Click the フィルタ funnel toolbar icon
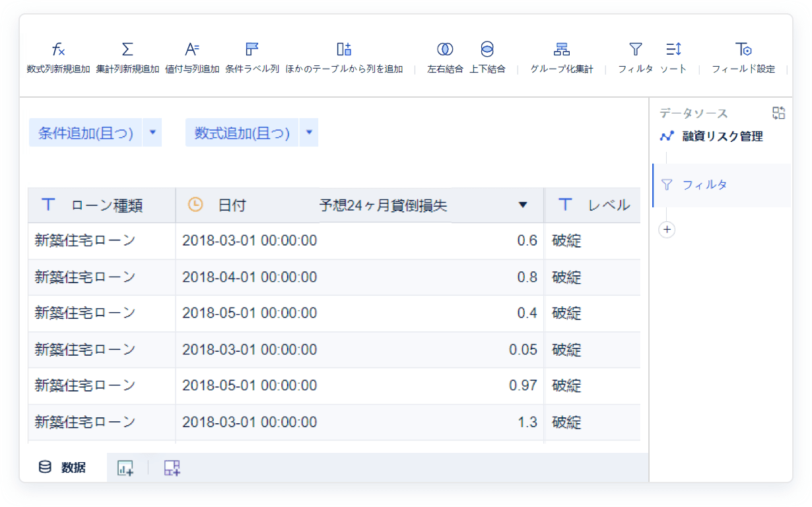 (635, 50)
